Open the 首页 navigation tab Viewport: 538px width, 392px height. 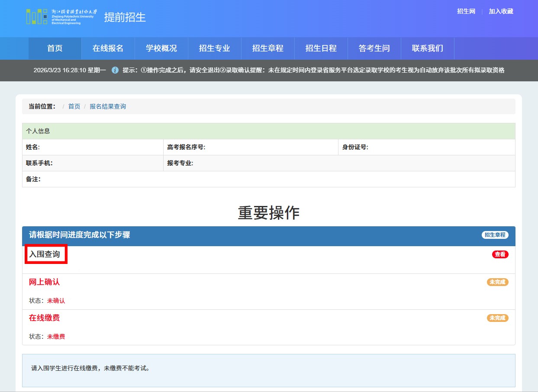coord(55,48)
